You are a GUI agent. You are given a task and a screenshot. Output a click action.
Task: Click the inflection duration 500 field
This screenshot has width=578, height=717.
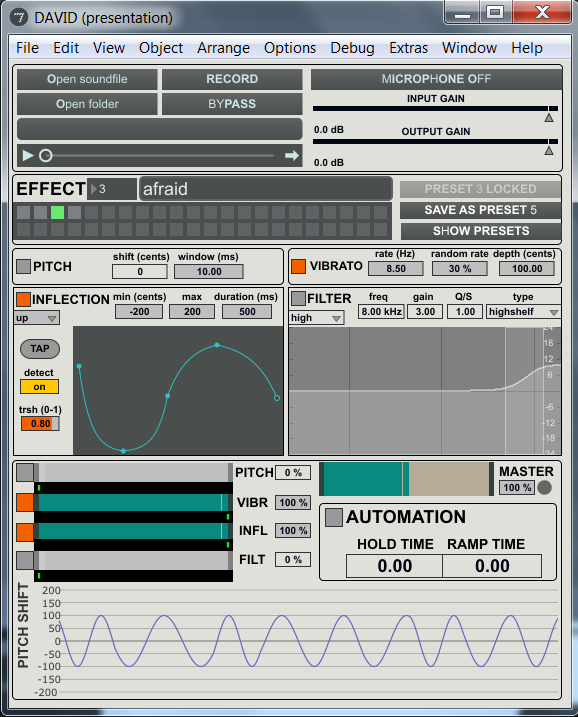(247, 312)
